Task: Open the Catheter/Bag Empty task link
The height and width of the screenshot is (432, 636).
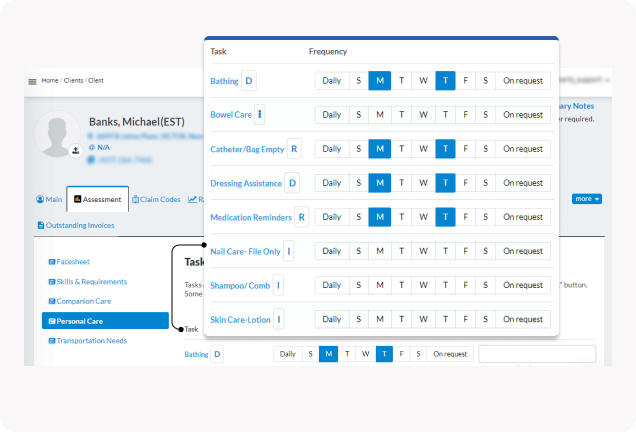Action: (x=247, y=149)
